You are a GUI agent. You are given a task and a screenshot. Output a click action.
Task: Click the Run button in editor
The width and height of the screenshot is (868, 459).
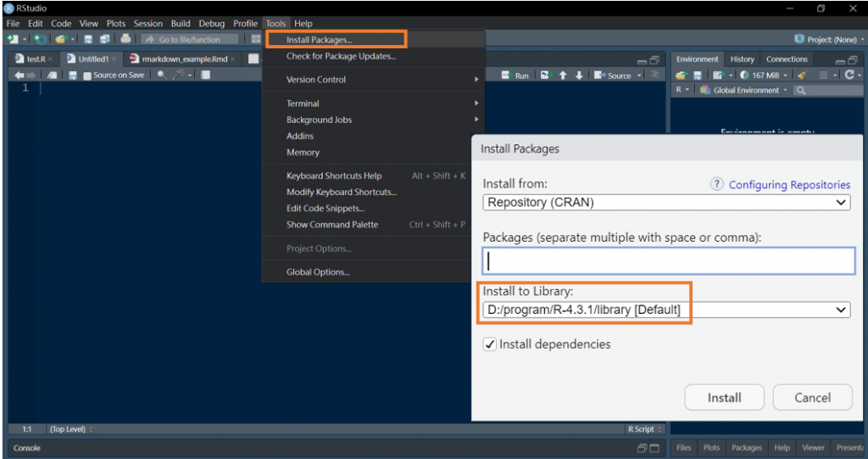pos(515,76)
